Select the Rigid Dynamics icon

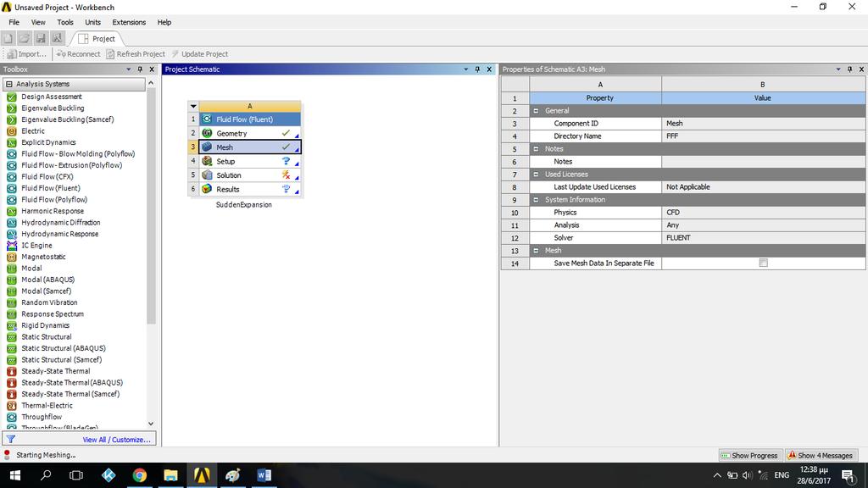pos(12,325)
